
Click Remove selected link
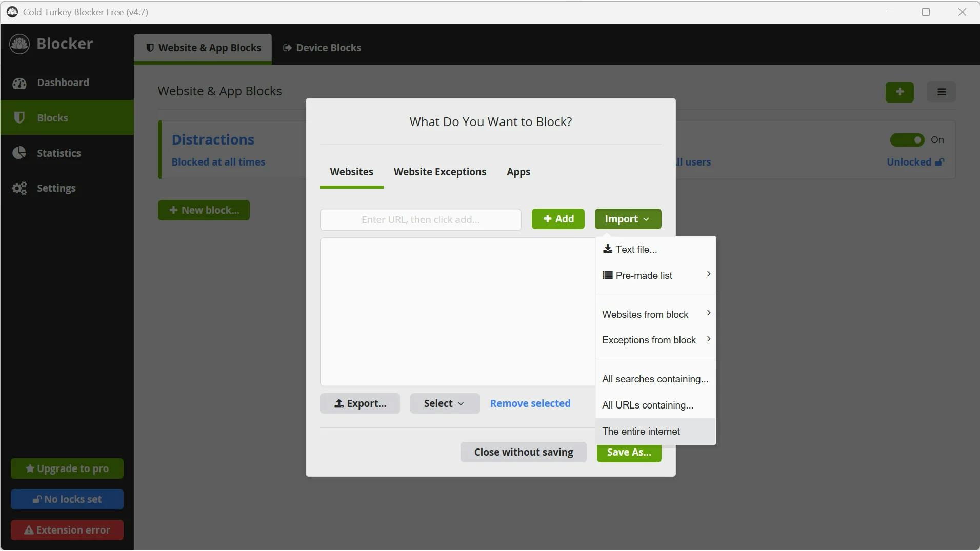[x=530, y=403]
